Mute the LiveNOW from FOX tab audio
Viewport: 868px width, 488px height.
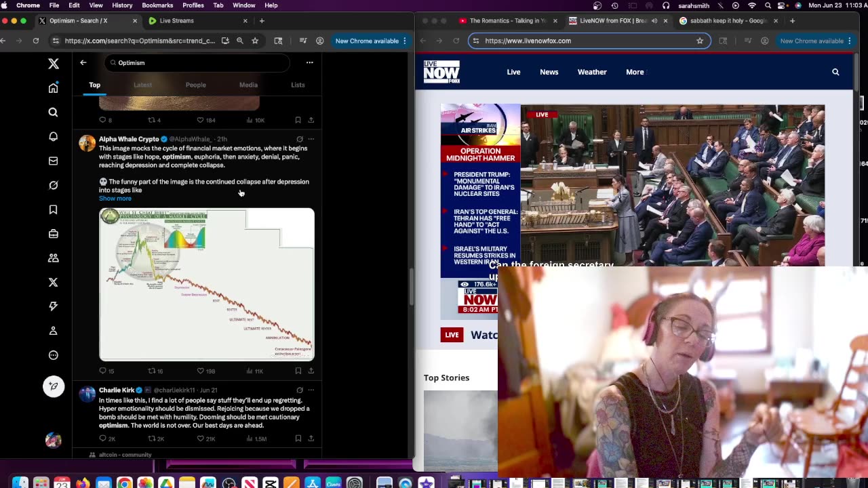coord(654,21)
